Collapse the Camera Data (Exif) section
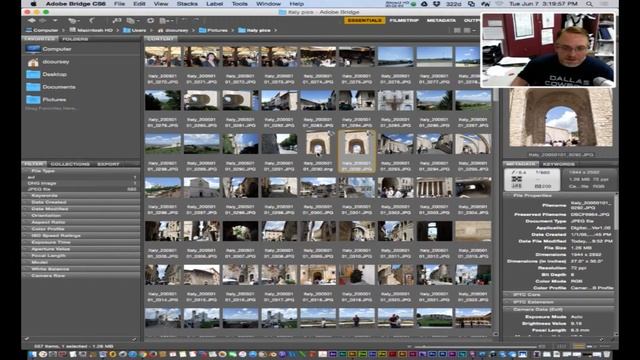The image size is (640, 360). [558, 309]
